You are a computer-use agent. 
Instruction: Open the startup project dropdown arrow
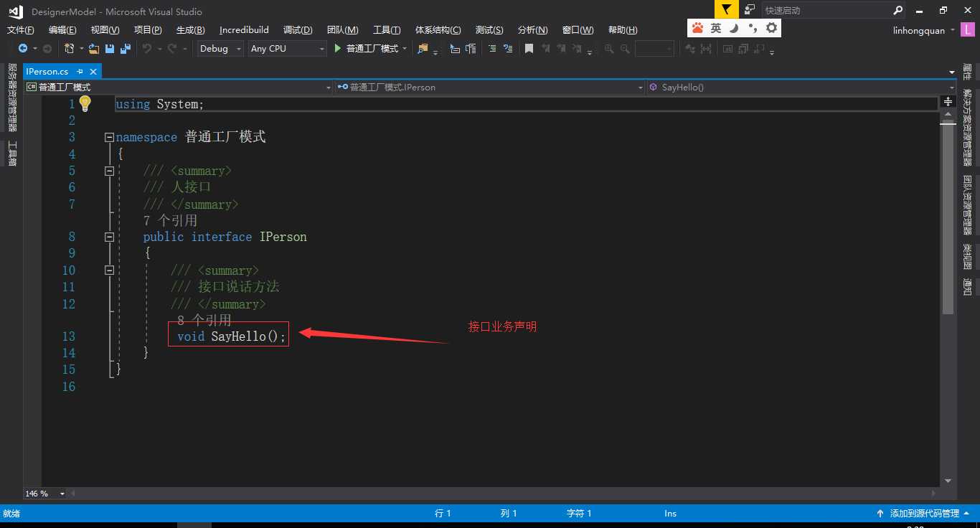coord(405,48)
